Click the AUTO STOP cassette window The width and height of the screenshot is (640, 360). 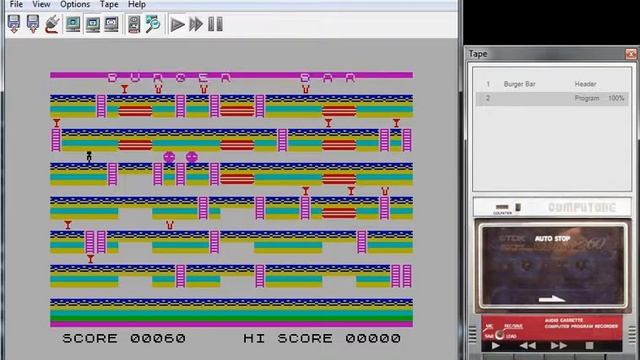coord(552,264)
